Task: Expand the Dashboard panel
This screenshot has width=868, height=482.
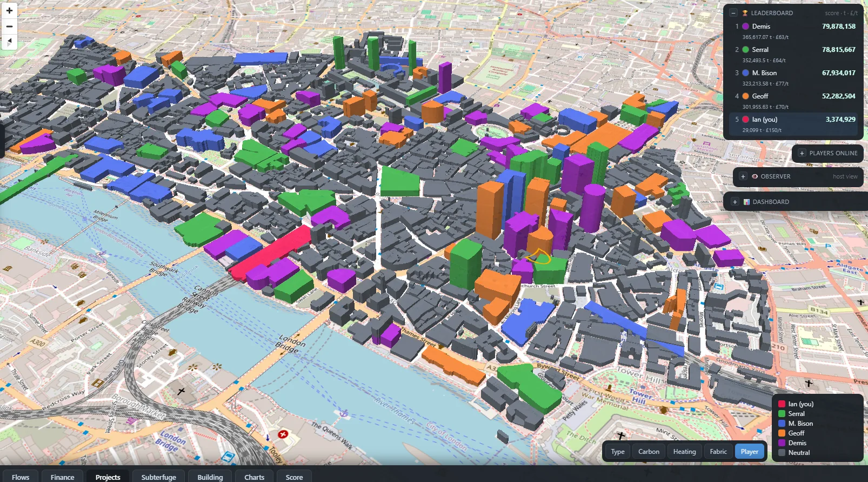Action: point(735,202)
